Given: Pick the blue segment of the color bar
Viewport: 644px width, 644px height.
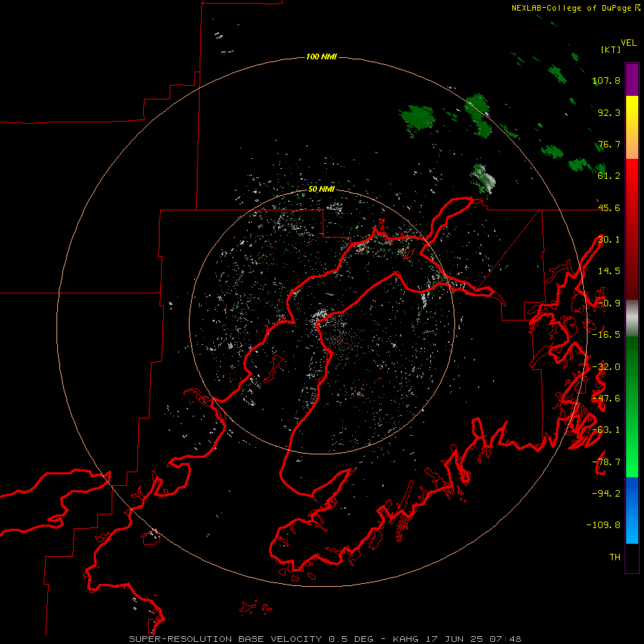Looking at the screenshot, I should click(632, 510).
